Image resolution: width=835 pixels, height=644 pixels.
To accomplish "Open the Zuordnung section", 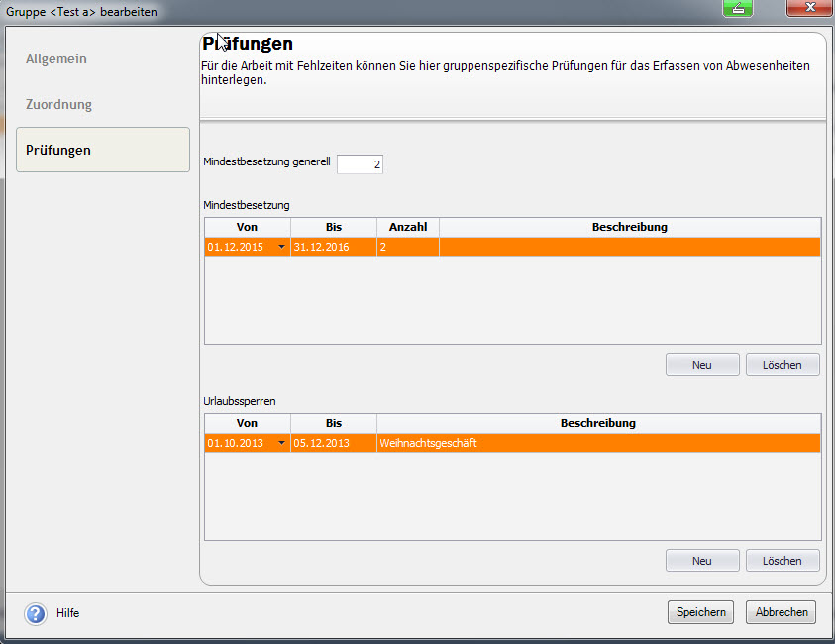I will (58, 104).
